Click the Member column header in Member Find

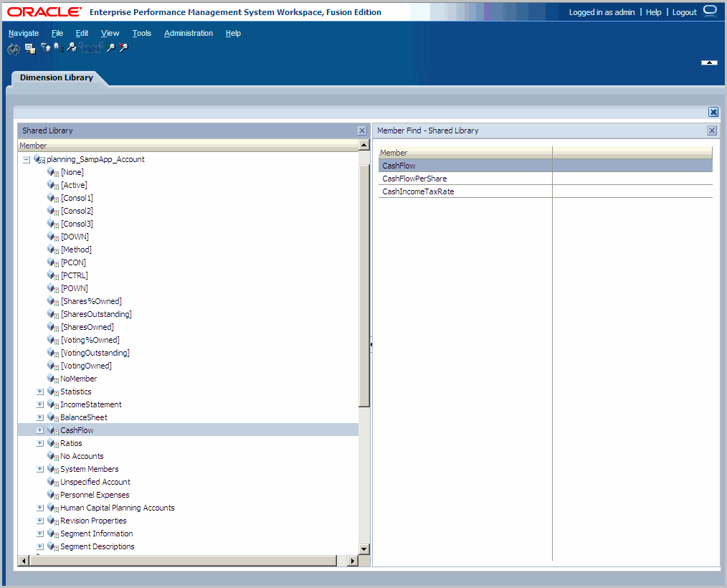coord(465,153)
